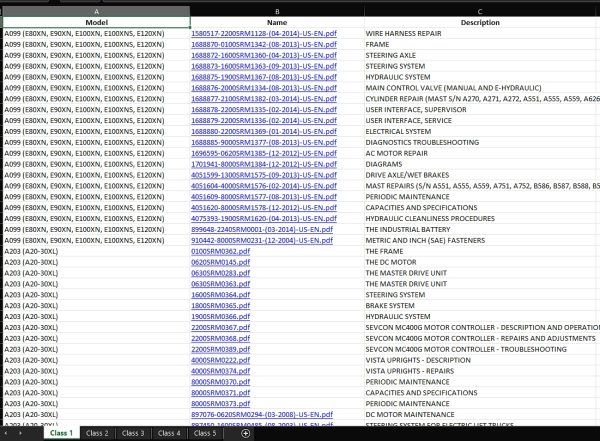Select column B header

coord(277,11)
